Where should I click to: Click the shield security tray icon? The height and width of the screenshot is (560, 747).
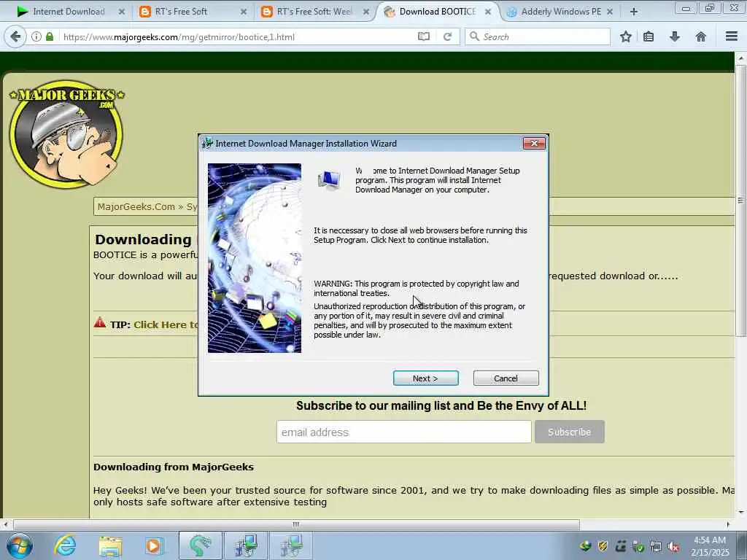[x=603, y=547]
